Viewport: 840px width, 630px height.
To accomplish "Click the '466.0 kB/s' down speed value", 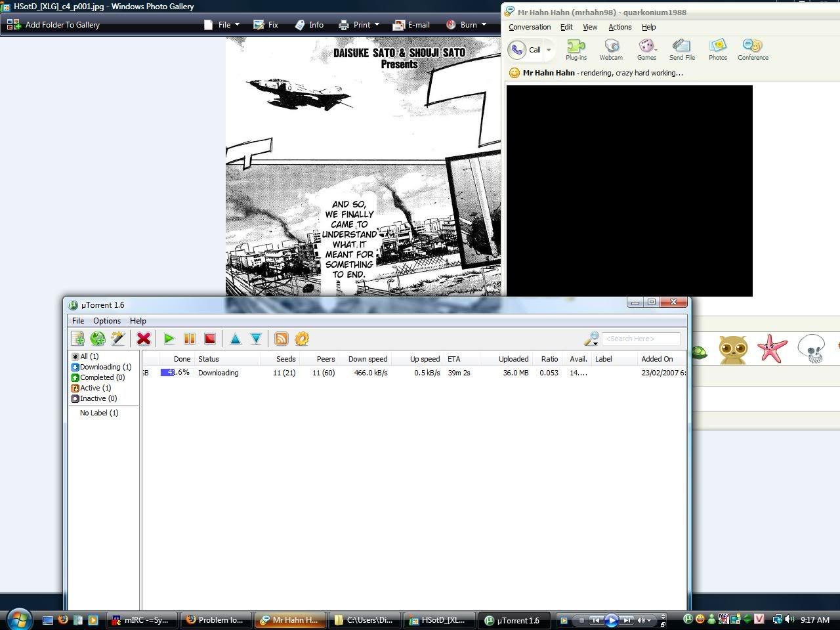I will coord(371,373).
